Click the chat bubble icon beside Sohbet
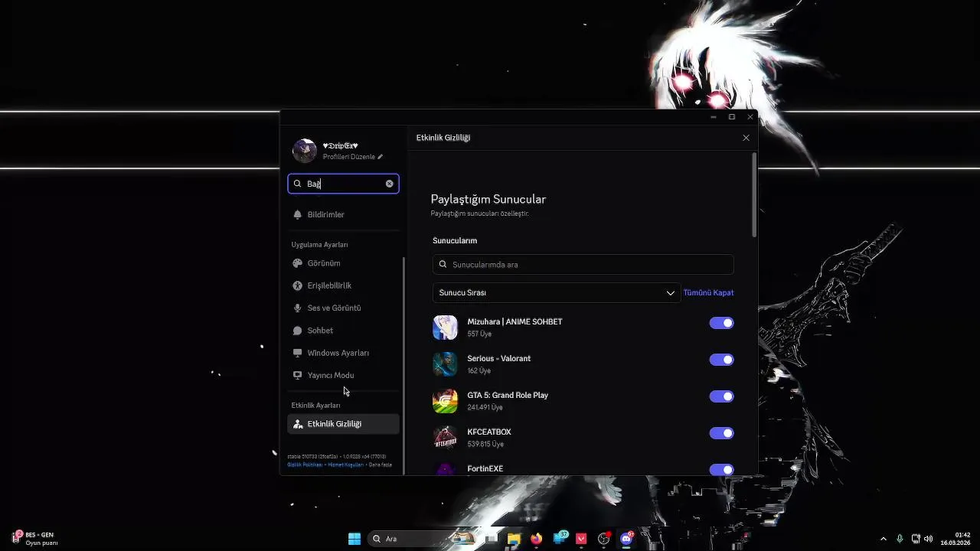Viewport: 980px width, 551px height. [x=298, y=331]
